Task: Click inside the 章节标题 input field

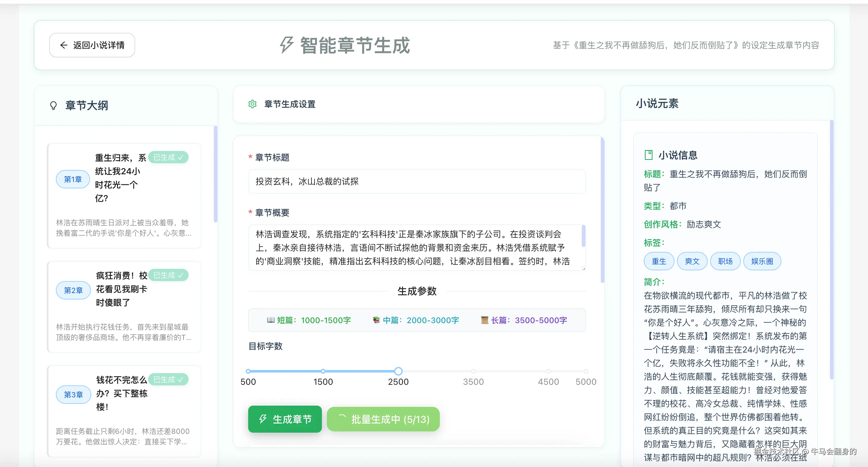Action: point(416,181)
